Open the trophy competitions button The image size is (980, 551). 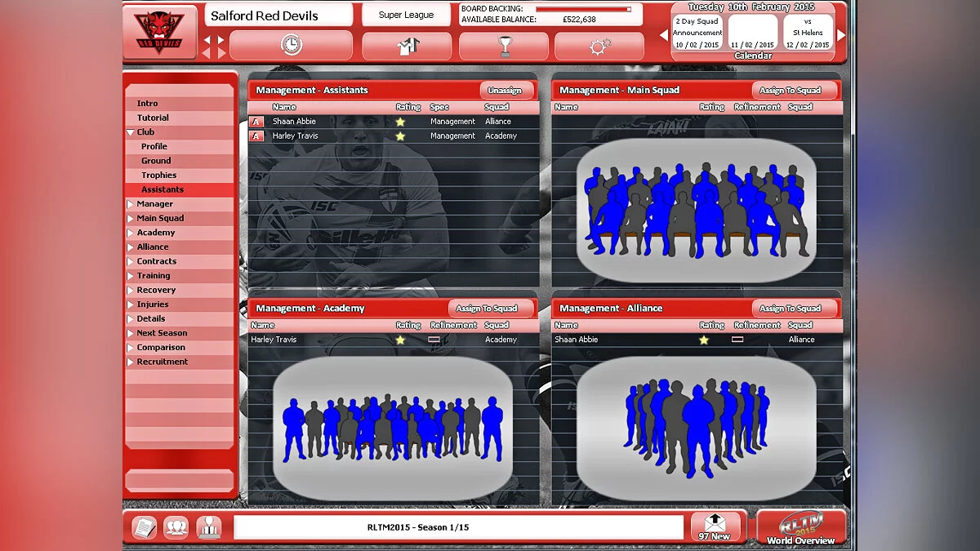pyautogui.click(x=503, y=46)
